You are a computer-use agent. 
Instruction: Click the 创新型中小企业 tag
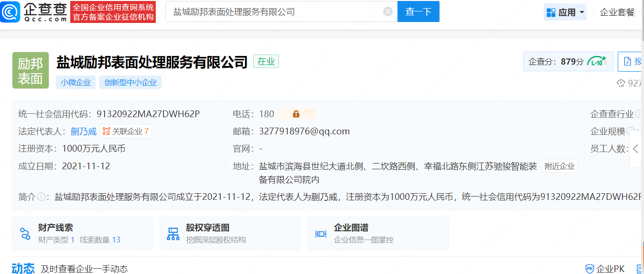[x=130, y=82]
